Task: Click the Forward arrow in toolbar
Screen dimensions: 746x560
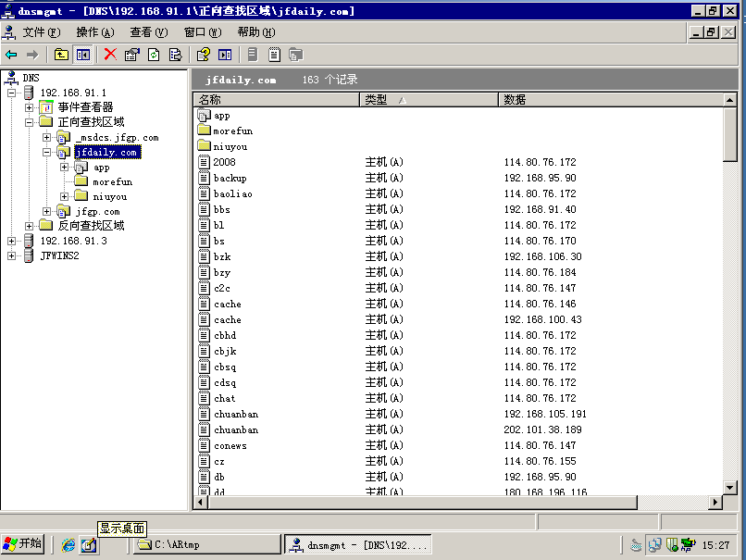Action: click(x=32, y=55)
